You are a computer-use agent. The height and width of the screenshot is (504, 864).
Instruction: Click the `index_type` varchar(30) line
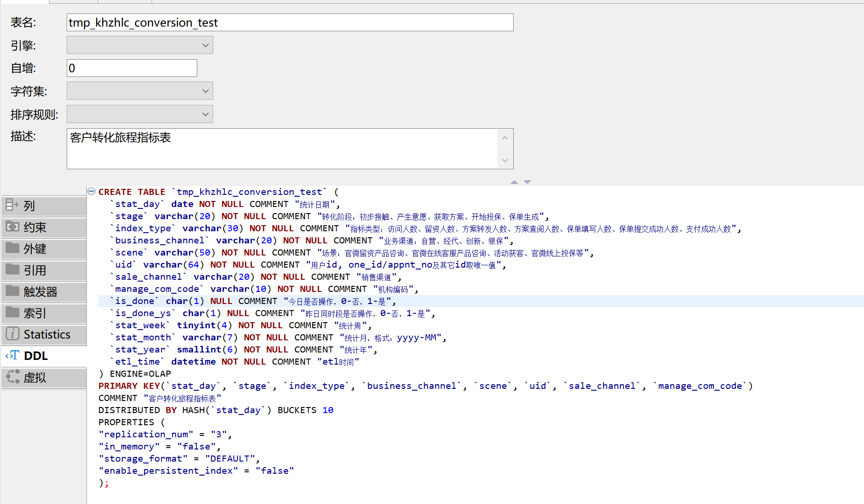tap(425, 228)
